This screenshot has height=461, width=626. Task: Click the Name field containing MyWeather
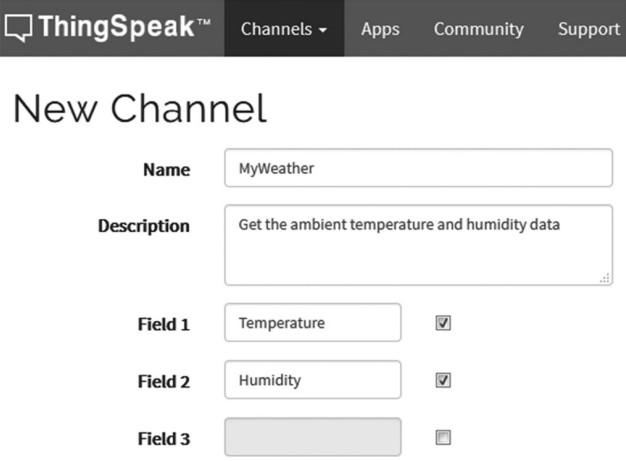point(418,168)
